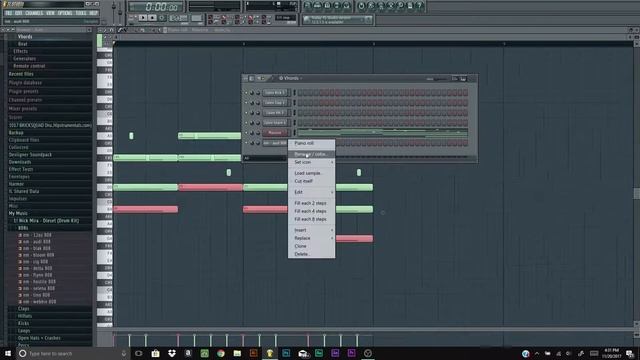Open the Vbords pattern name dropdown in channel rack
The image size is (640, 360).
tap(291, 78)
